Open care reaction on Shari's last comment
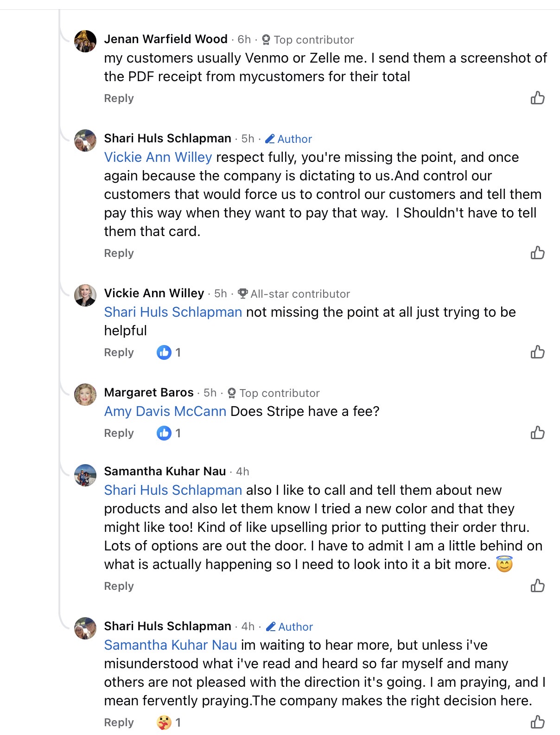Viewport: 560px width, 735px height. pos(169,722)
